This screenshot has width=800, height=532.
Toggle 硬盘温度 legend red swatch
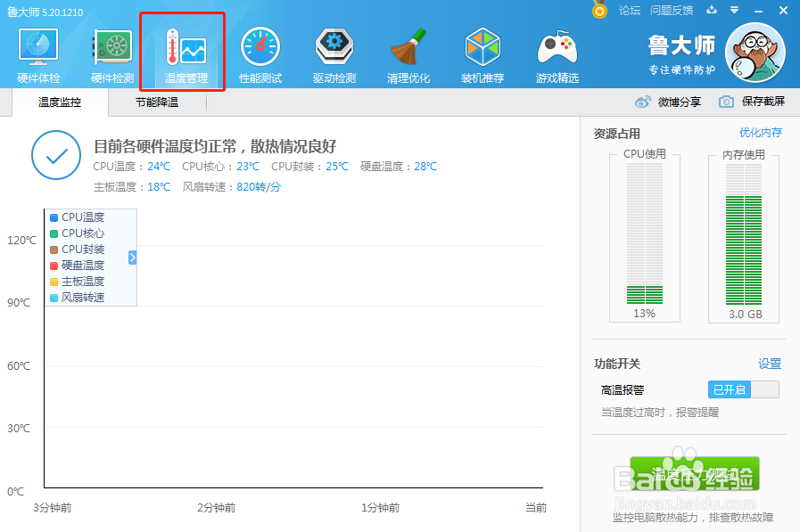click(54, 266)
